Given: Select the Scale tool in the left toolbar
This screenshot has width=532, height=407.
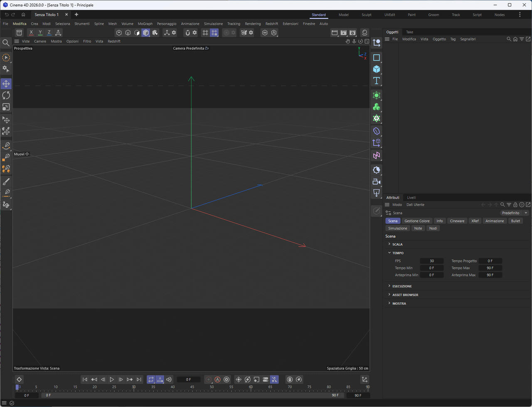Looking at the screenshot, I should click(6, 107).
